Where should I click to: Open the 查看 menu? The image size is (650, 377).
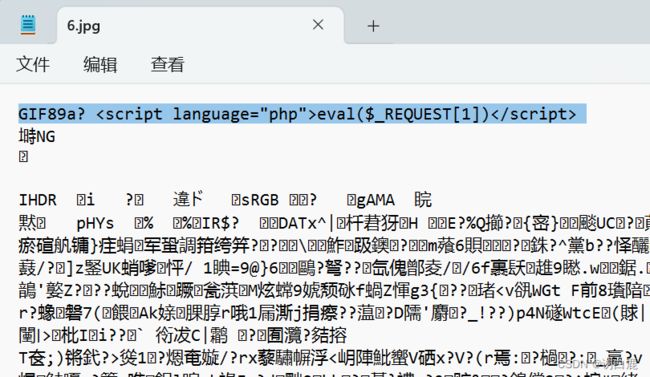pyautogui.click(x=167, y=65)
